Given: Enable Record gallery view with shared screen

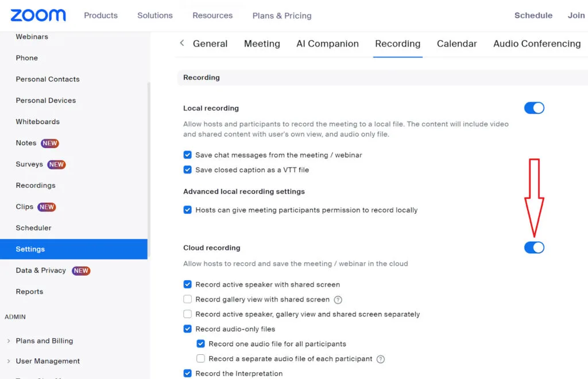Looking at the screenshot, I should (x=187, y=299).
